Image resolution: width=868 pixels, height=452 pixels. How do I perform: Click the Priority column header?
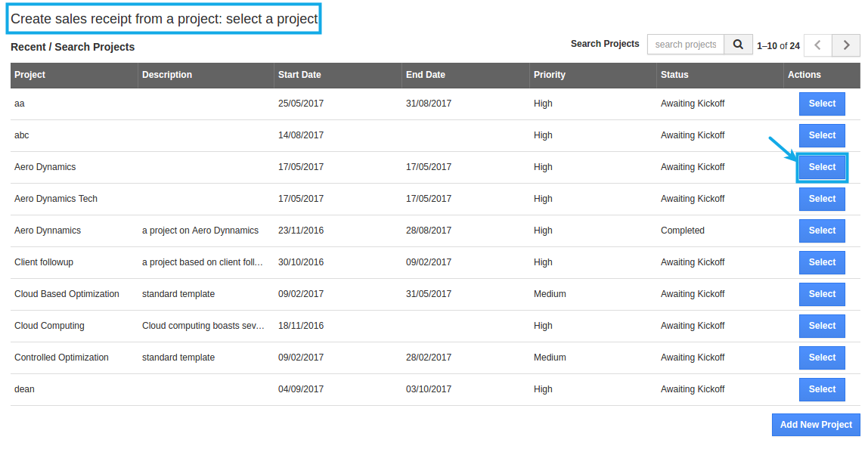pyautogui.click(x=549, y=75)
